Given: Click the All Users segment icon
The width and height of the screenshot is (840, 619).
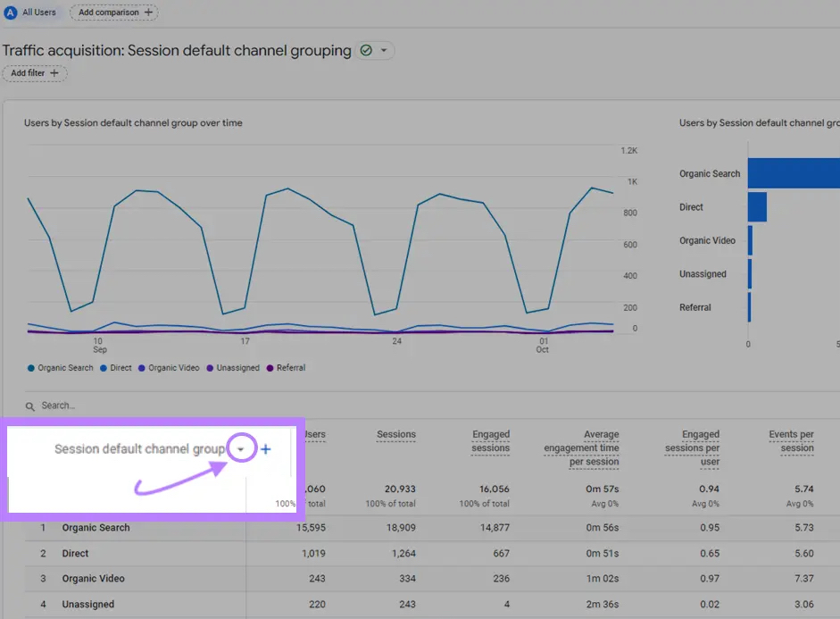Looking at the screenshot, I should 10,12.
